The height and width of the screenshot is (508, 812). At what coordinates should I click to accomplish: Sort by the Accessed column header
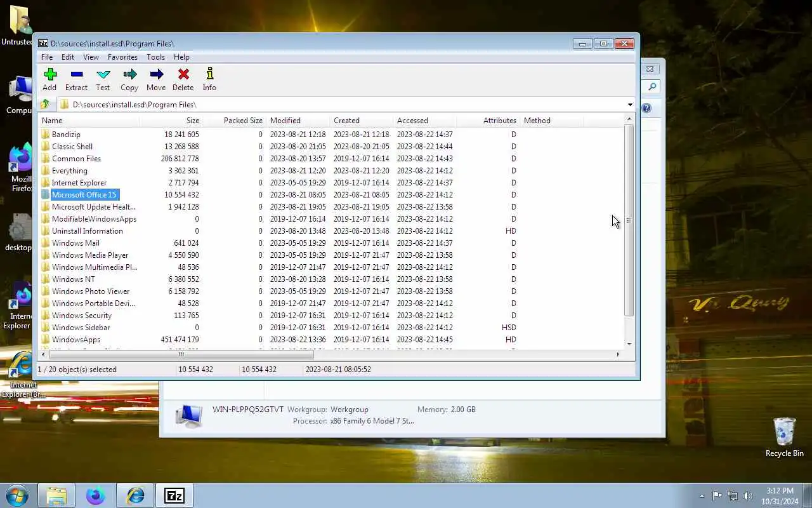tap(425, 121)
